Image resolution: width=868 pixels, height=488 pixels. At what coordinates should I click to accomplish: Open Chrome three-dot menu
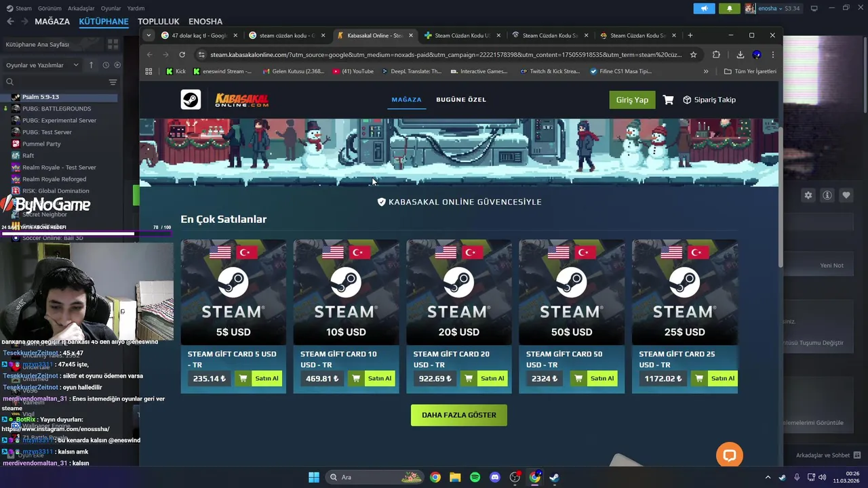click(772, 54)
